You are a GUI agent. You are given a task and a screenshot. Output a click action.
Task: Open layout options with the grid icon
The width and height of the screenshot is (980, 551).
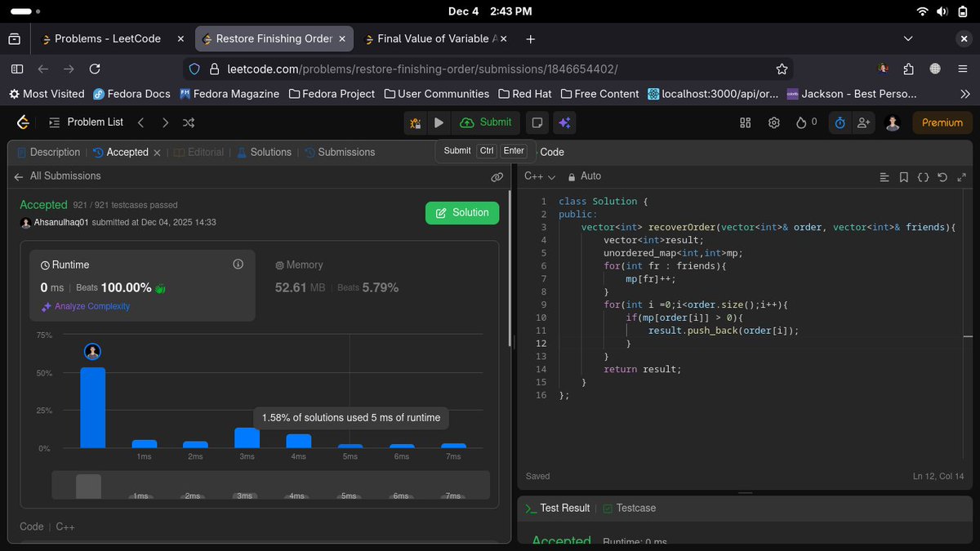(x=744, y=122)
